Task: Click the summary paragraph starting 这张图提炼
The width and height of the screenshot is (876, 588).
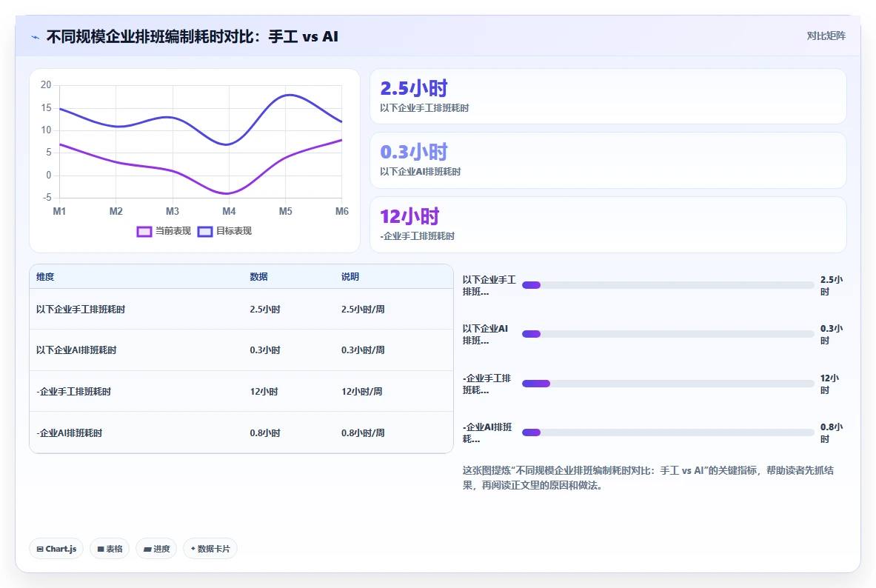Action: tap(648, 478)
